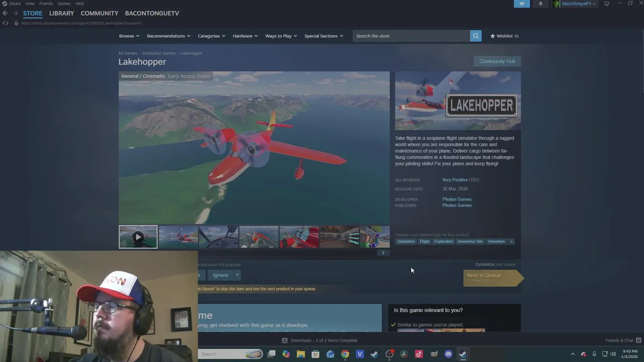
Task: Ignore this game in the queue
Action: click(220, 275)
